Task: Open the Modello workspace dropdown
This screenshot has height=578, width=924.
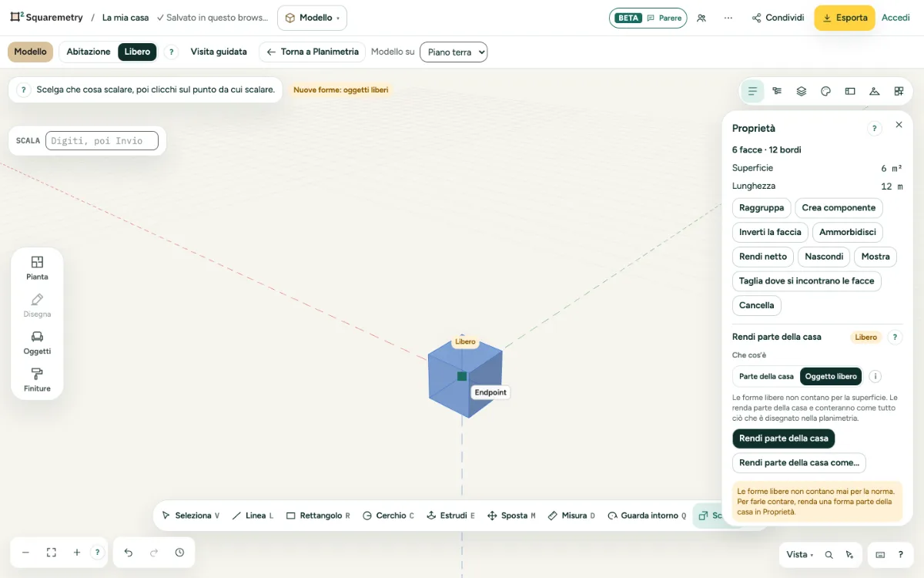Action: pos(312,18)
